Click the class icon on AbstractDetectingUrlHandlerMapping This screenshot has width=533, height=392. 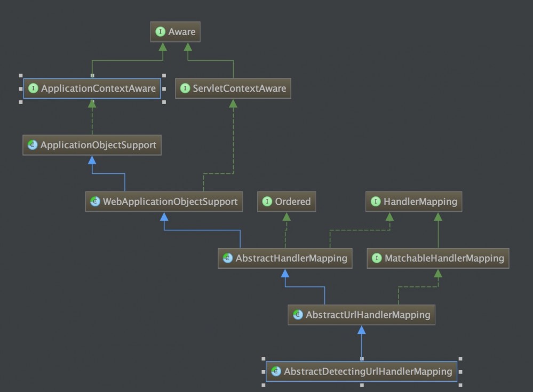(x=275, y=371)
